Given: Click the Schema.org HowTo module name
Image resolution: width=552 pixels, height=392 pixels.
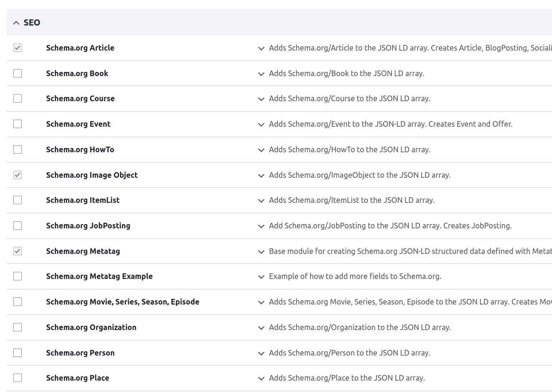Looking at the screenshot, I should click(80, 149).
